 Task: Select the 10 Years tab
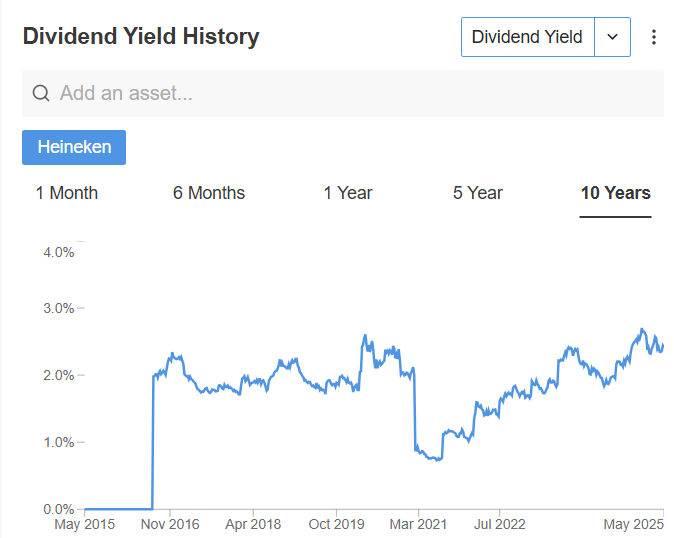616,193
